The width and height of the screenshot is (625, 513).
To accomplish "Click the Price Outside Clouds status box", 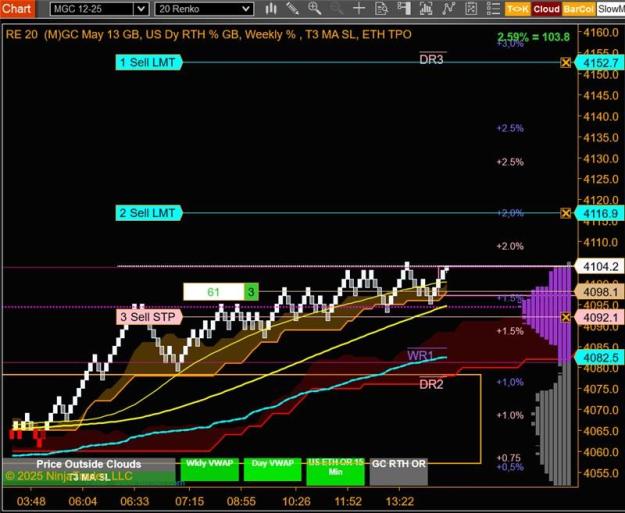I will pos(88,464).
